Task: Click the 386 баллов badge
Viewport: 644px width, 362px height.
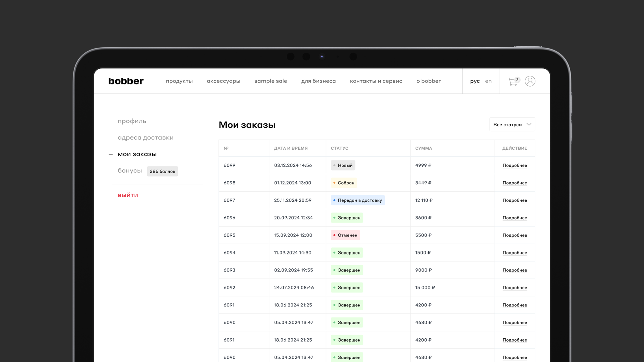Action: (x=162, y=171)
